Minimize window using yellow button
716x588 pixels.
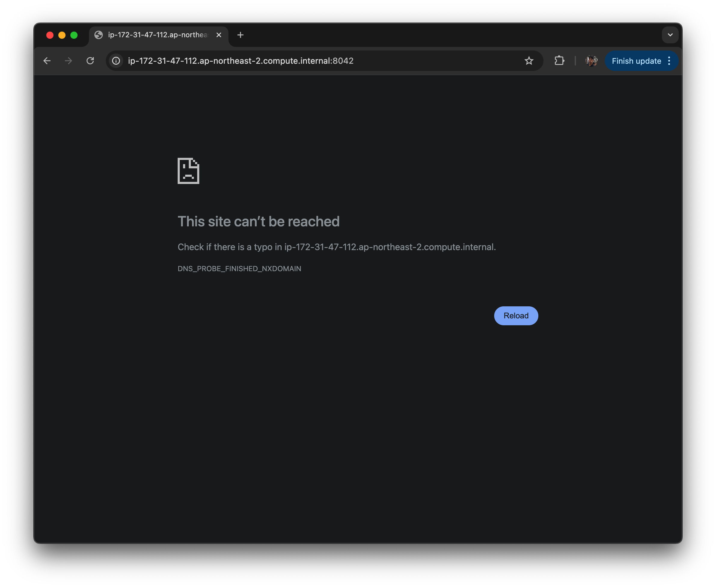click(x=62, y=35)
